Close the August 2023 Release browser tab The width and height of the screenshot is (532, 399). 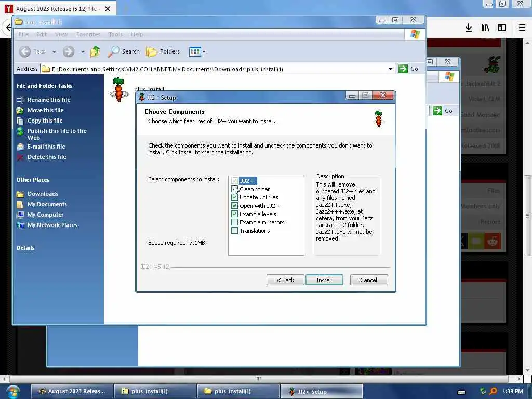coord(108,9)
